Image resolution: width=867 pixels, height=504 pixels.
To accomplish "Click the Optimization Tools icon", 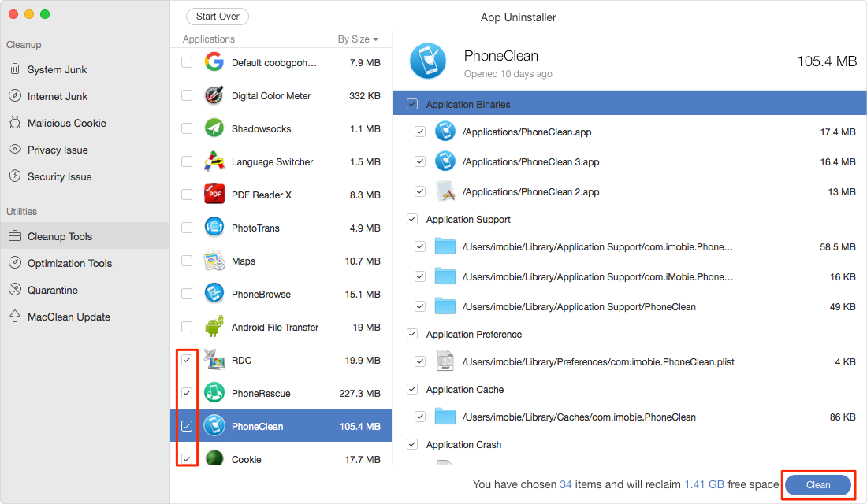I will (x=15, y=263).
